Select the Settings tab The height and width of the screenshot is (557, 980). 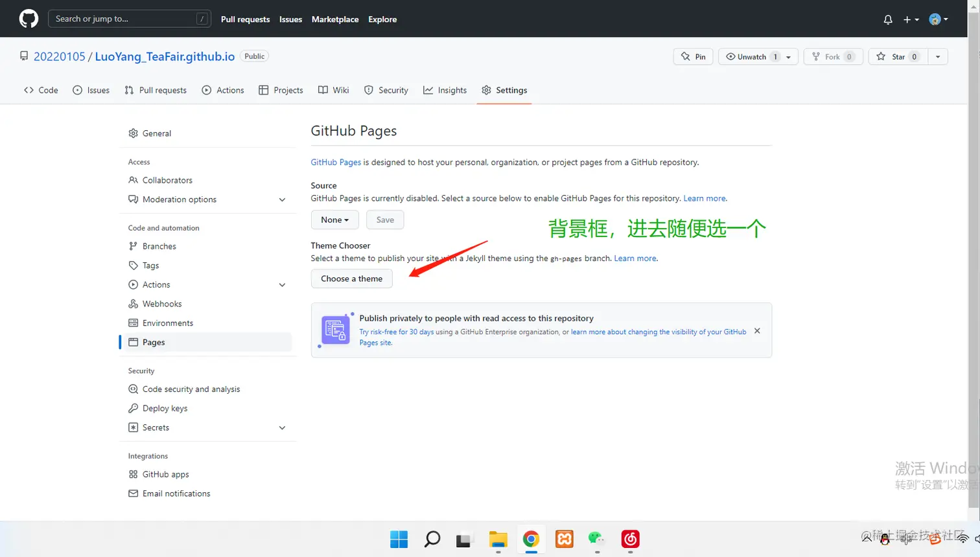504,90
